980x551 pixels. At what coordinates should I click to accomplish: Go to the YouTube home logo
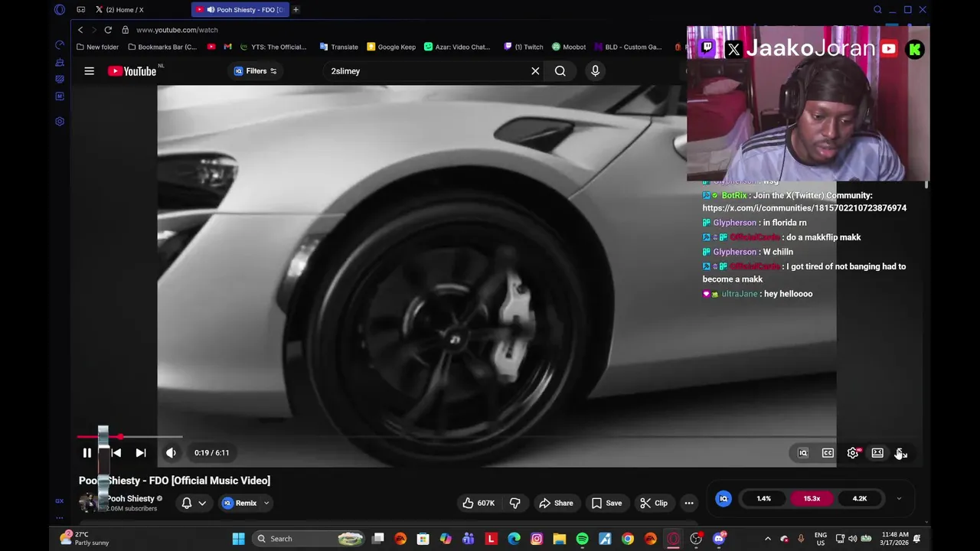point(132,71)
